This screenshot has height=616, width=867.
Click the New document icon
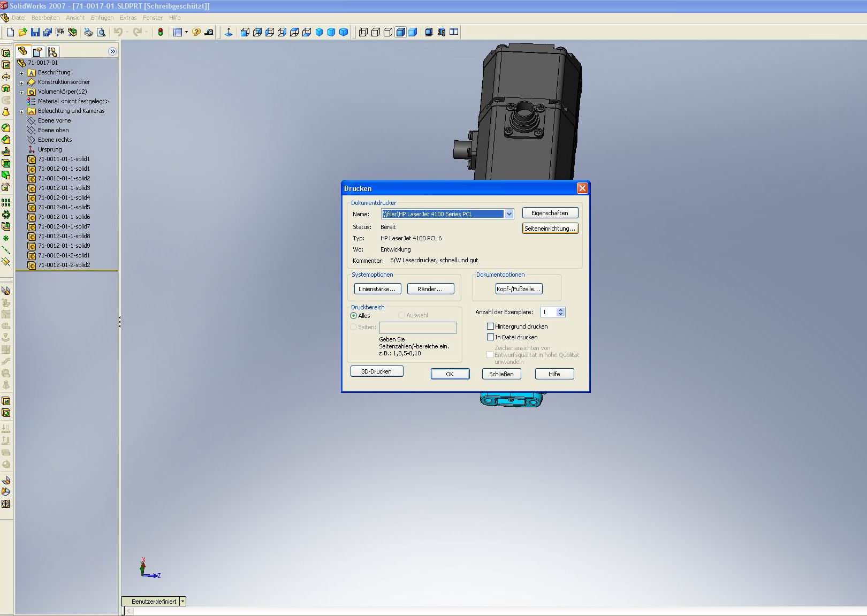10,32
